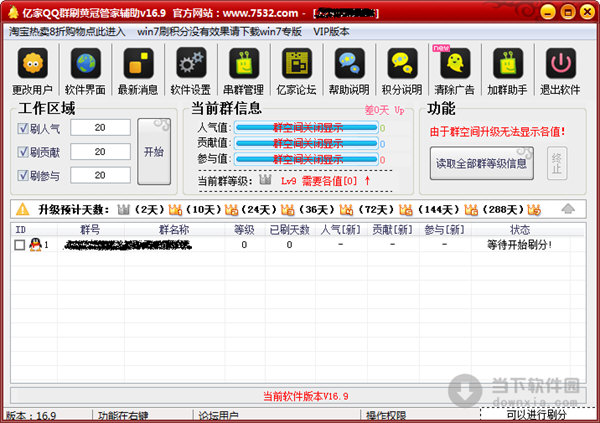Click the 等级 column header

[x=245, y=230]
